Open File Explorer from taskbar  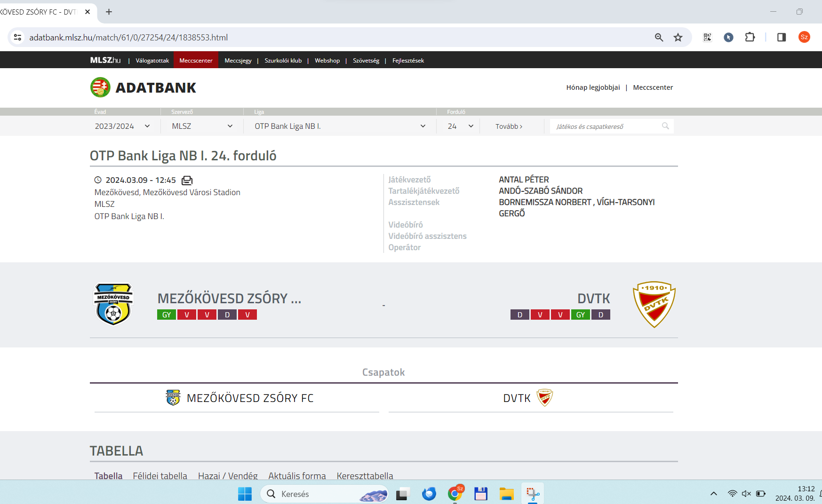[x=506, y=494]
